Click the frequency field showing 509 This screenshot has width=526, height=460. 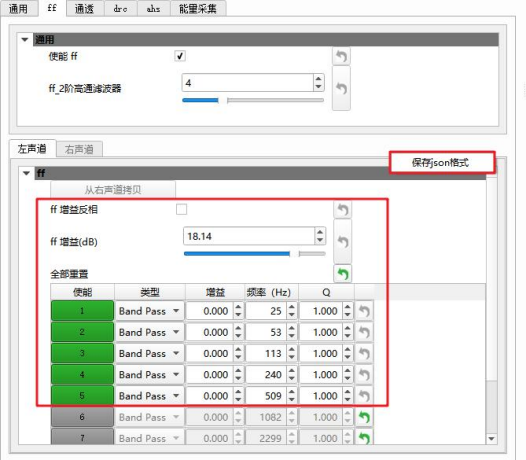[267, 396]
